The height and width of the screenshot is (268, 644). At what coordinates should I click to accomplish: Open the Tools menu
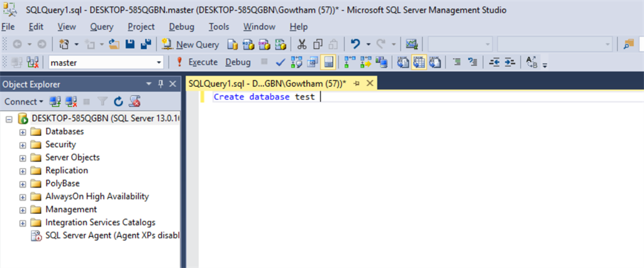(x=219, y=26)
